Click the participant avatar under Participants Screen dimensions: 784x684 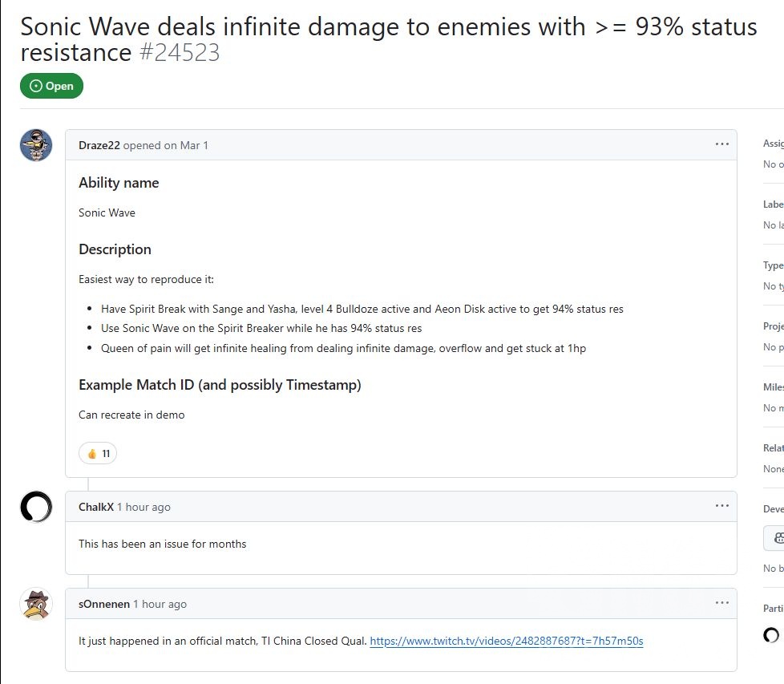(770, 636)
